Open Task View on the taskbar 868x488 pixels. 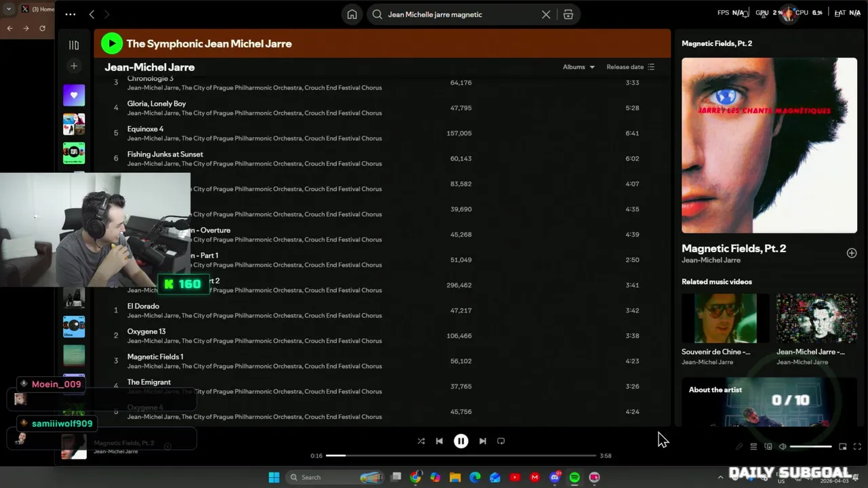[x=396, y=477]
